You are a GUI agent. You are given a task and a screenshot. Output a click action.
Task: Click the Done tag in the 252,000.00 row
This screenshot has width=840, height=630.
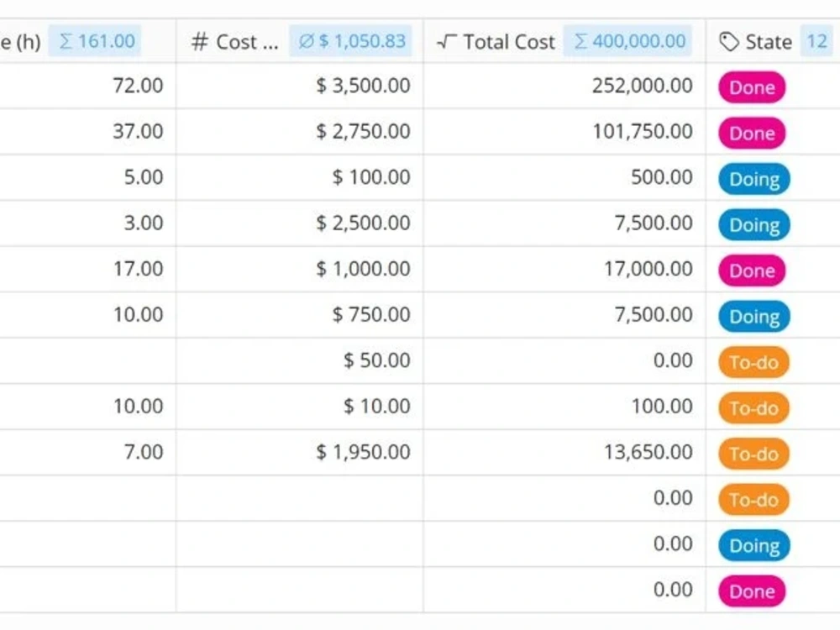click(x=752, y=87)
